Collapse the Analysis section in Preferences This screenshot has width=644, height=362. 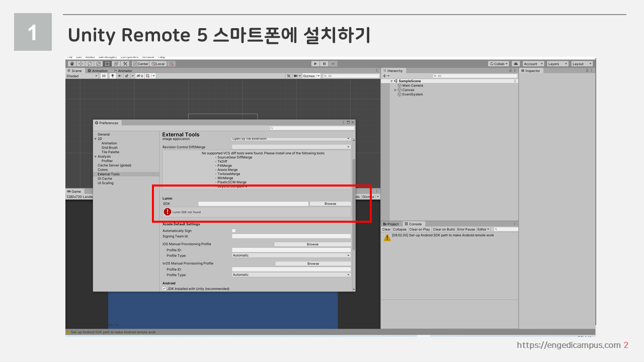tap(96, 156)
